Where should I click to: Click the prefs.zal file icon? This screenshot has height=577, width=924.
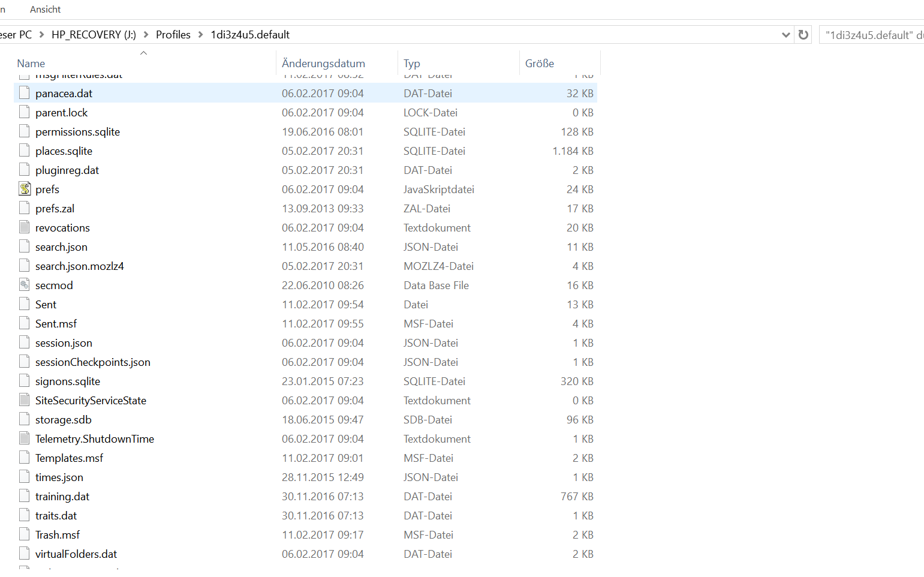[24, 208]
